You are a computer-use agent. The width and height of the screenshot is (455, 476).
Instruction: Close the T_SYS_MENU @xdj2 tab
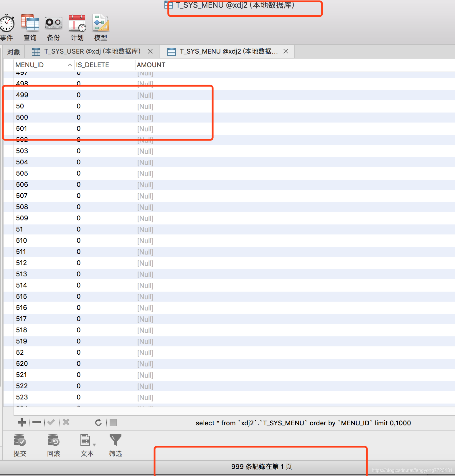tap(286, 52)
